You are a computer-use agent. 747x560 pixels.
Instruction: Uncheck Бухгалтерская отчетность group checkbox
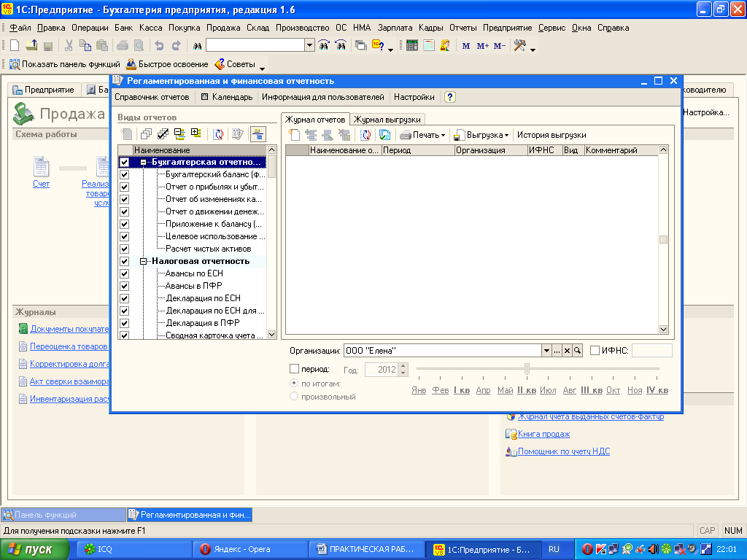pos(124,162)
